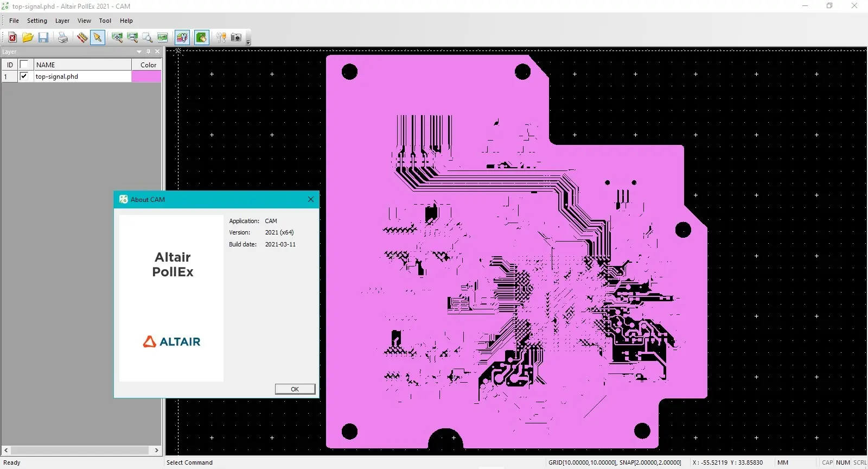868x469 pixels.
Task: Click the Layer panel right scroll arrow
Action: click(x=156, y=450)
